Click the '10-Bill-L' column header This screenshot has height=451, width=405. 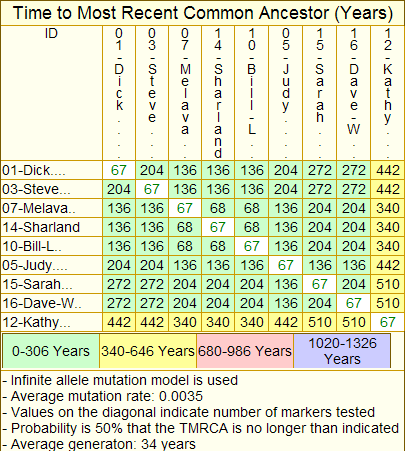252,93
